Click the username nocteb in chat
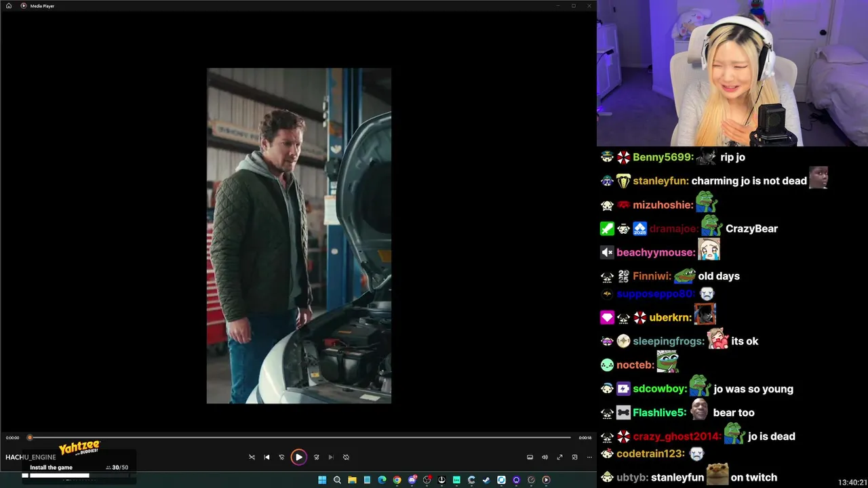This screenshot has height=488, width=868. click(635, 365)
